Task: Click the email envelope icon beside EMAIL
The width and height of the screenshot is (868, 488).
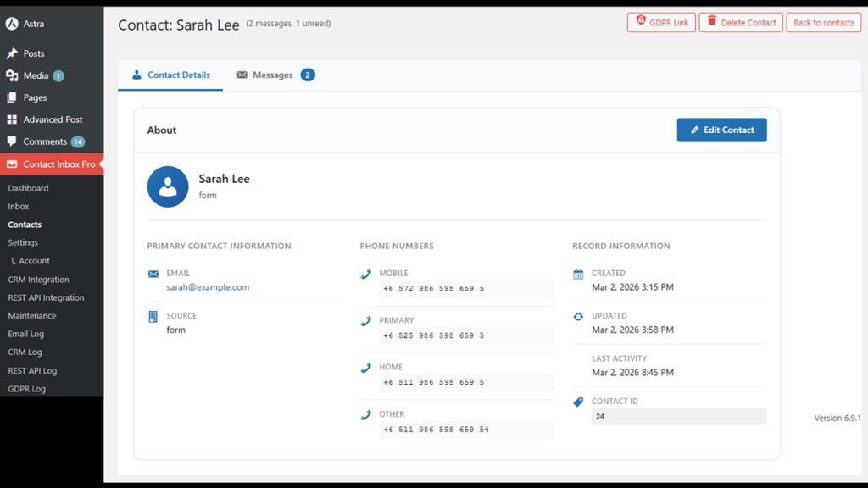Action: (x=153, y=274)
